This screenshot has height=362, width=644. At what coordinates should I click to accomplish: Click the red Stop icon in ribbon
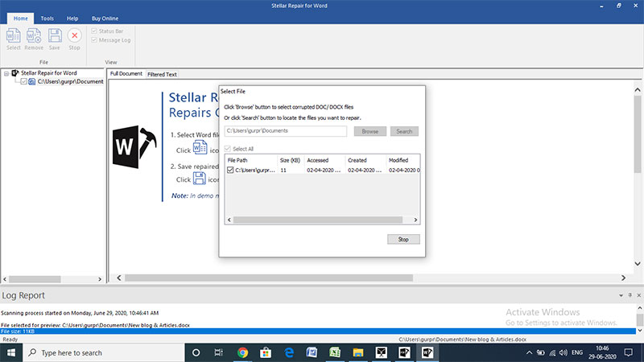click(x=74, y=35)
